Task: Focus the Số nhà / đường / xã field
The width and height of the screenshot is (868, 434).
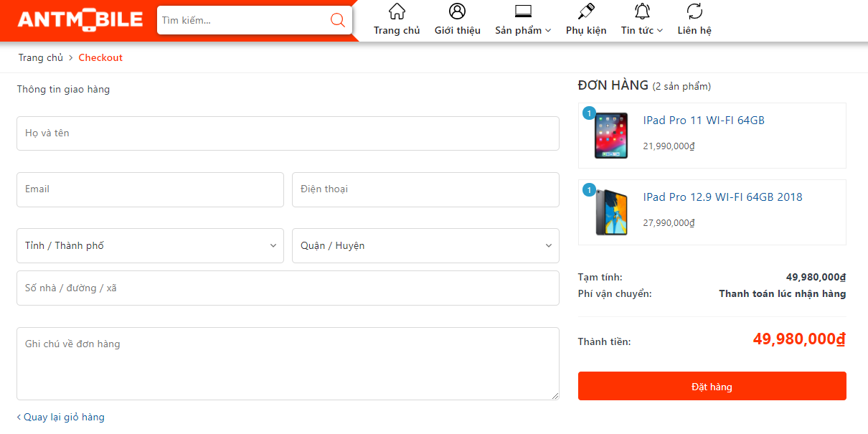Action: click(x=288, y=288)
